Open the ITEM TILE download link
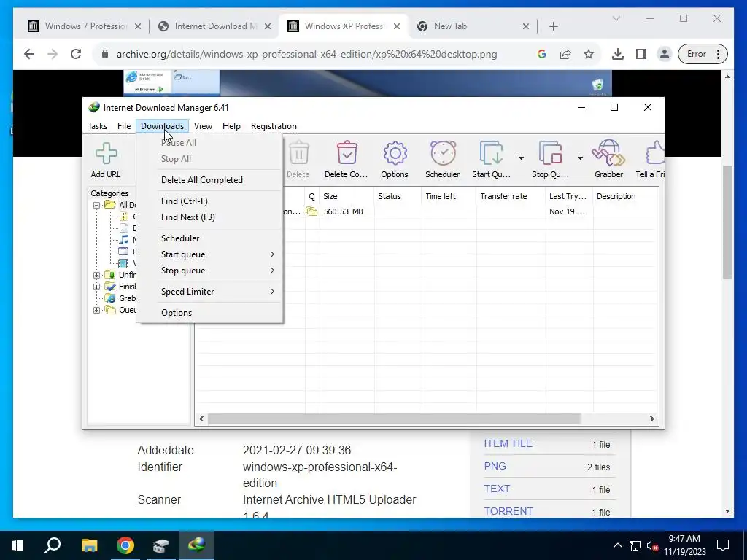The height and width of the screenshot is (560, 747). [508, 443]
